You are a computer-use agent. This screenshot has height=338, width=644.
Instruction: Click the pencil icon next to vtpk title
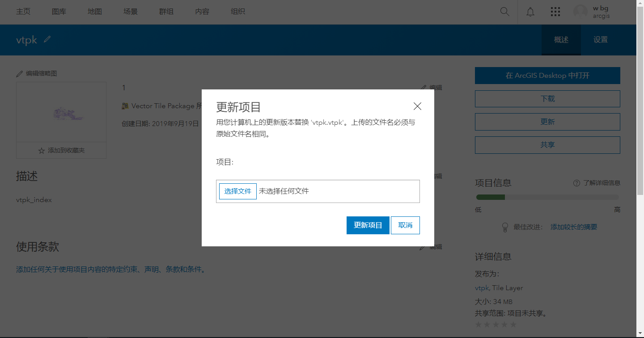[x=47, y=39]
